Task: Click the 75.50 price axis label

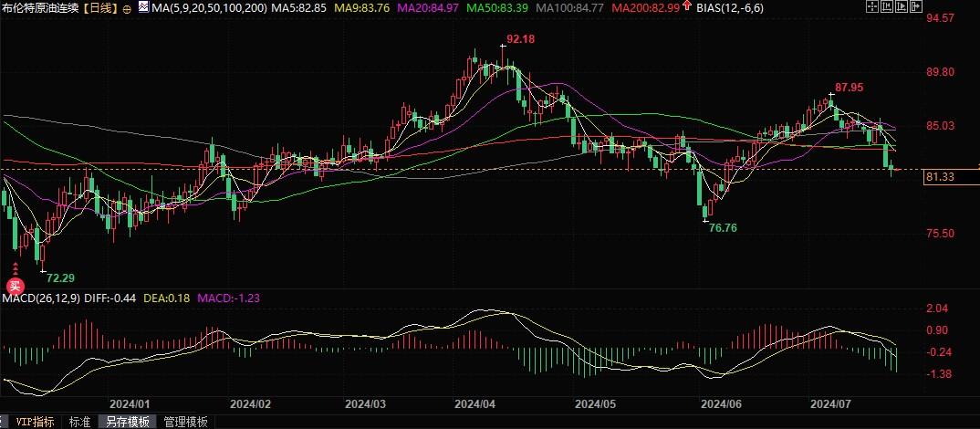Action: point(940,234)
